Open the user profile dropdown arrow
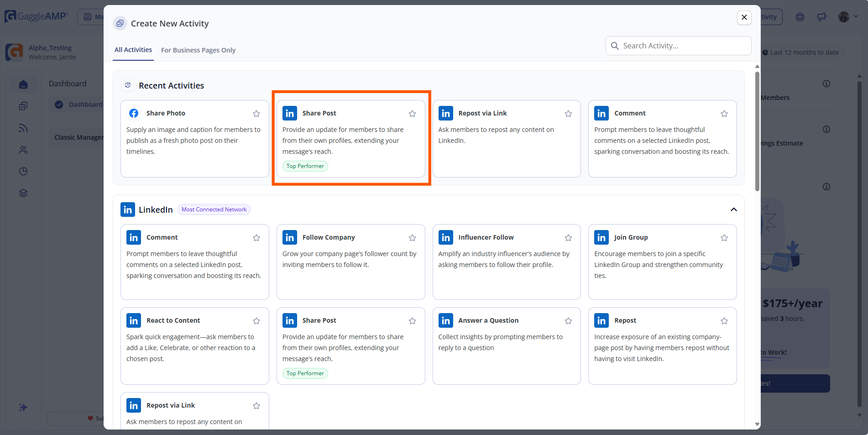 [856, 17]
